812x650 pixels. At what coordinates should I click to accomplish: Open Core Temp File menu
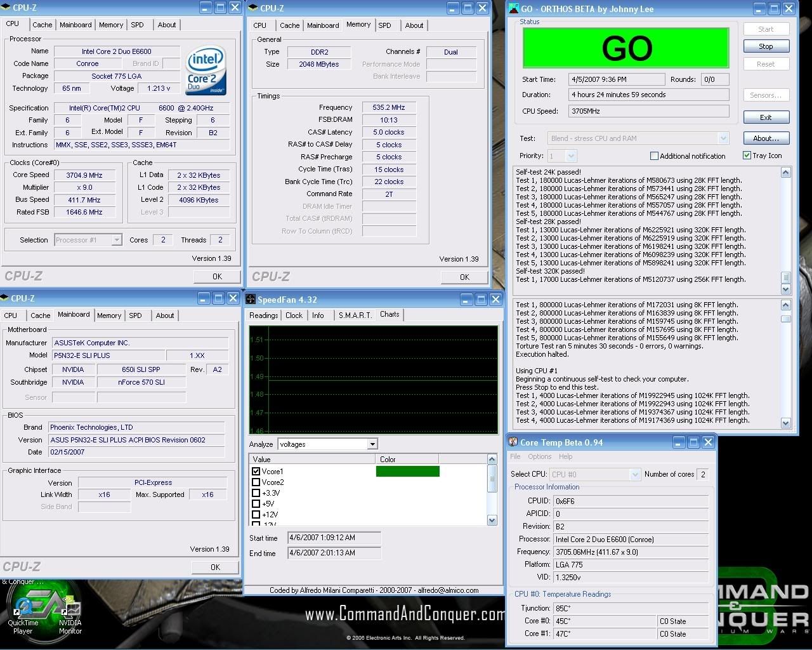(x=515, y=456)
